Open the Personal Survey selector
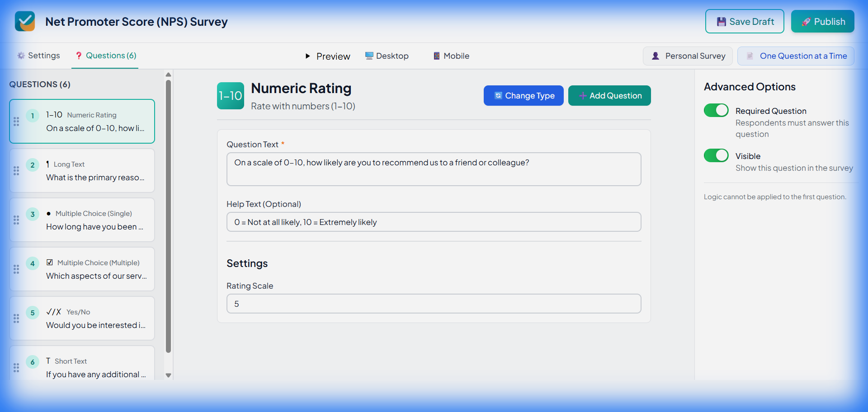Image resolution: width=868 pixels, height=412 pixels. coord(688,56)
